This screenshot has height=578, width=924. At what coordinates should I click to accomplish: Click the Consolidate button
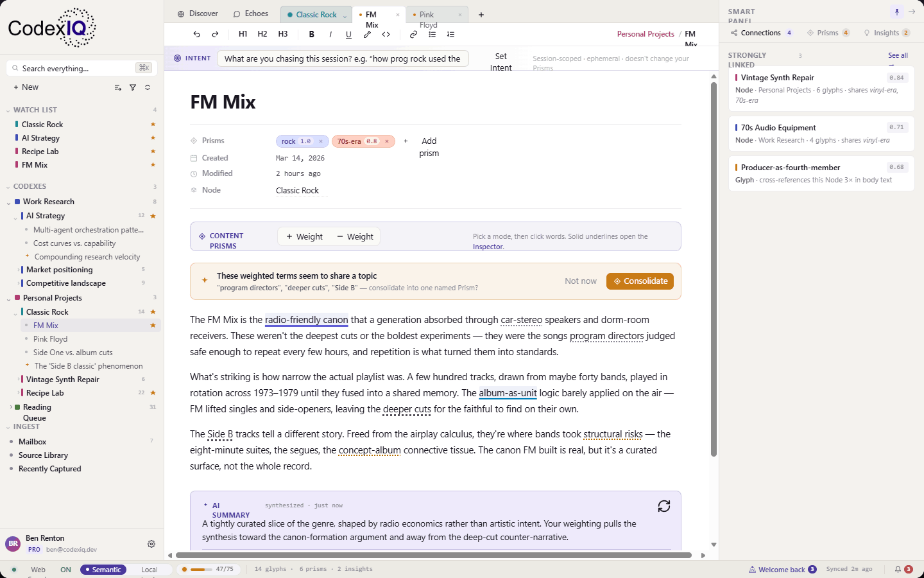point(640,281)
